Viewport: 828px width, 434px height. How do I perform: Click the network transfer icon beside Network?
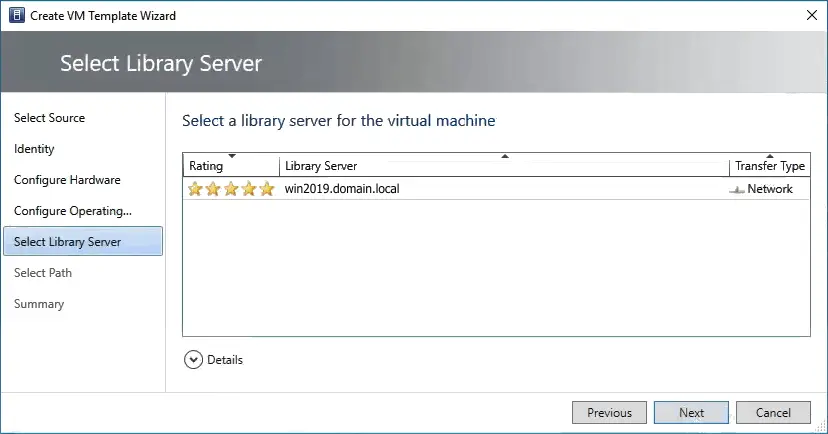tap(737, 190)
